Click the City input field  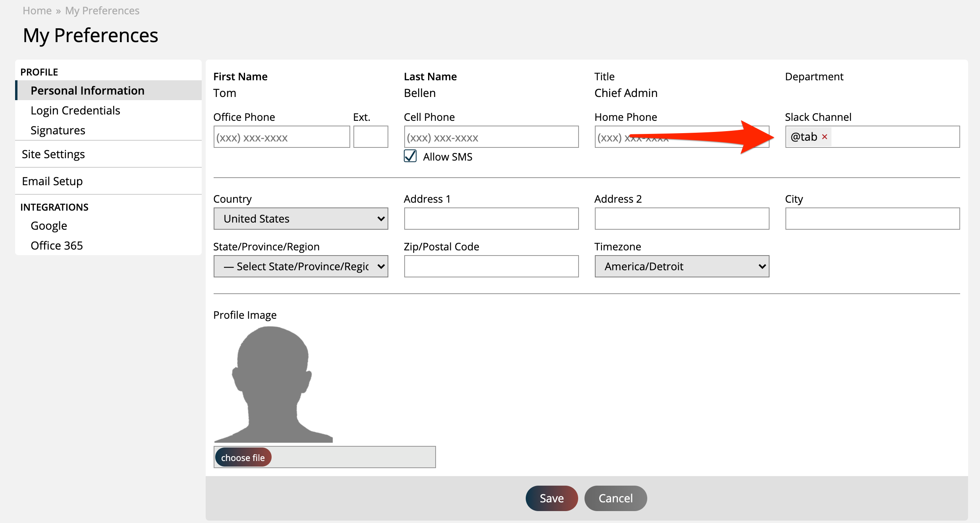tap(872, 219)
